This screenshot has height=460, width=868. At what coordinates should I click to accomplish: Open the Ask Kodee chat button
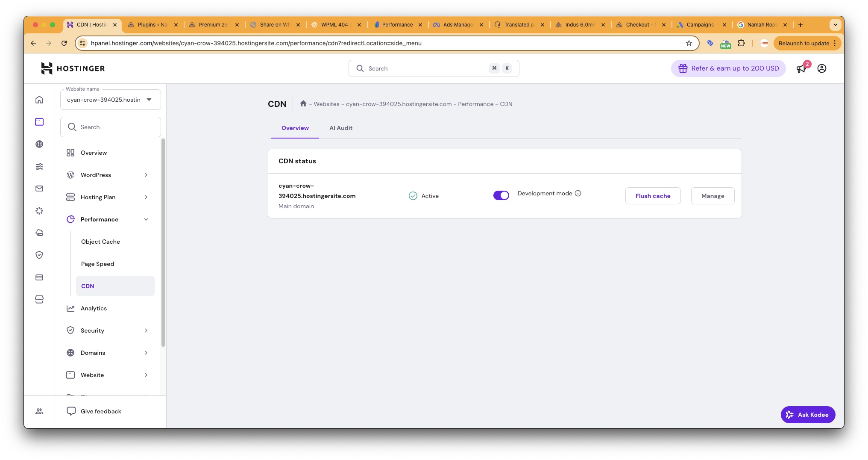808,415
